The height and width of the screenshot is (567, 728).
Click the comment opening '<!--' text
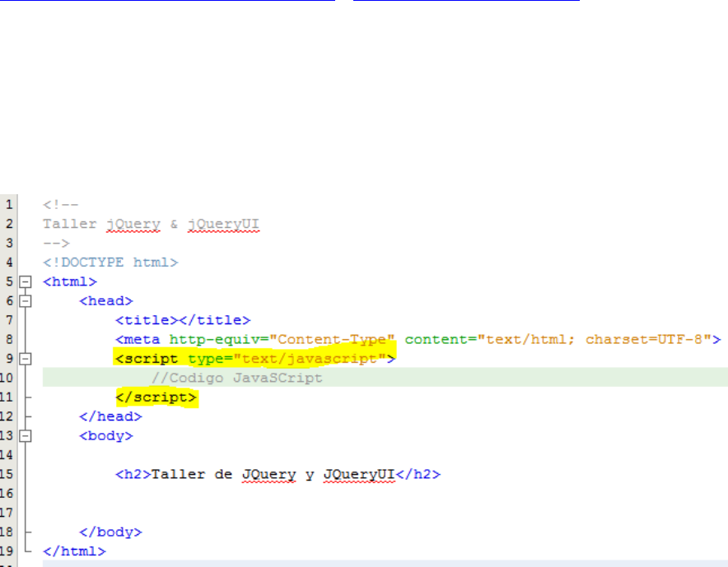(x=61, y=205)
